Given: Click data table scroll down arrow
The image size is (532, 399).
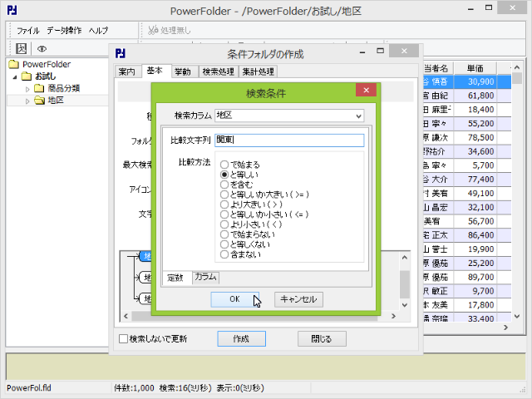Looking at the screenshot, I should pos(517,316).
